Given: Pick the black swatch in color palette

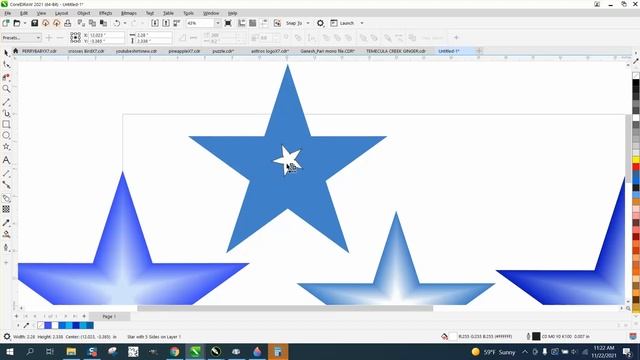Looking at the screenshot, I should point(636,83).
